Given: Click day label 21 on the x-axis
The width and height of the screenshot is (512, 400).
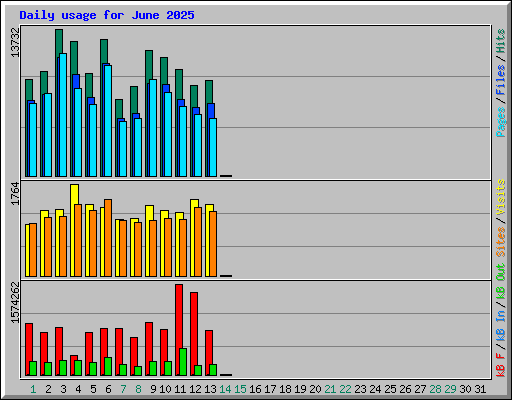Looking at the screenshot, I should tap(330, 389).
